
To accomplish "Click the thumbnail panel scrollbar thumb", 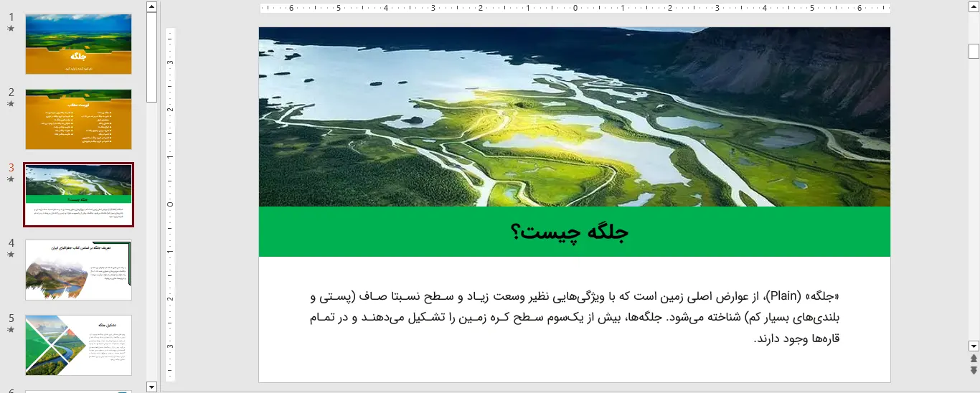I will coord(151,57).
